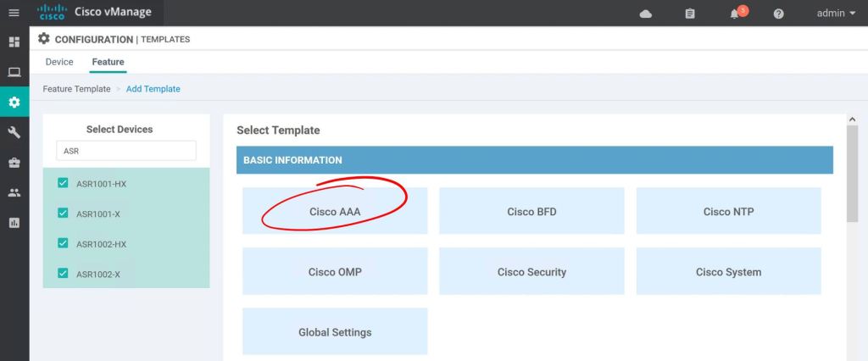Image resolution: width=868 pixels, height=361 pixels.
Task: Choose the Cisco AAA template
Action: 335,211
